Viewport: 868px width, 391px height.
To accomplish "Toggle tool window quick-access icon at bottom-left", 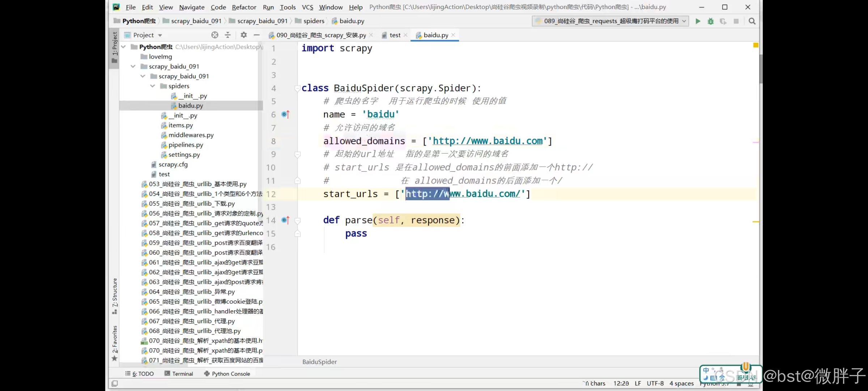I will coord(115,383).
